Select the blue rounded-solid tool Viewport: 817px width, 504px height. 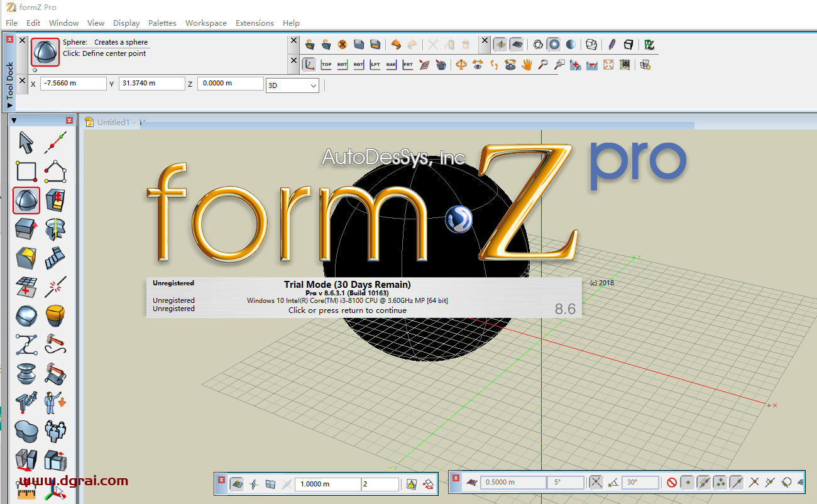[x=26, y=315]
